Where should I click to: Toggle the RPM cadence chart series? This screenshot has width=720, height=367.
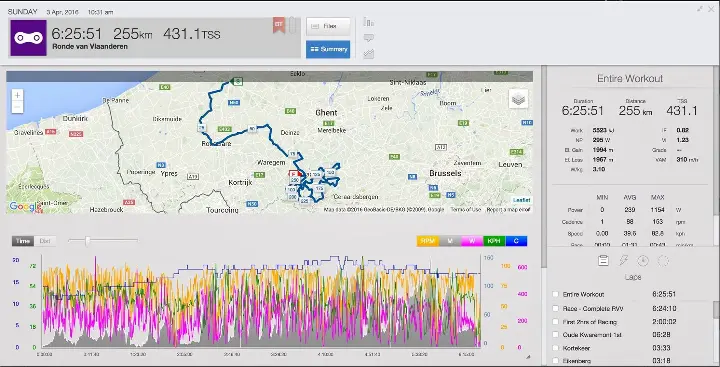pos(428,241)
